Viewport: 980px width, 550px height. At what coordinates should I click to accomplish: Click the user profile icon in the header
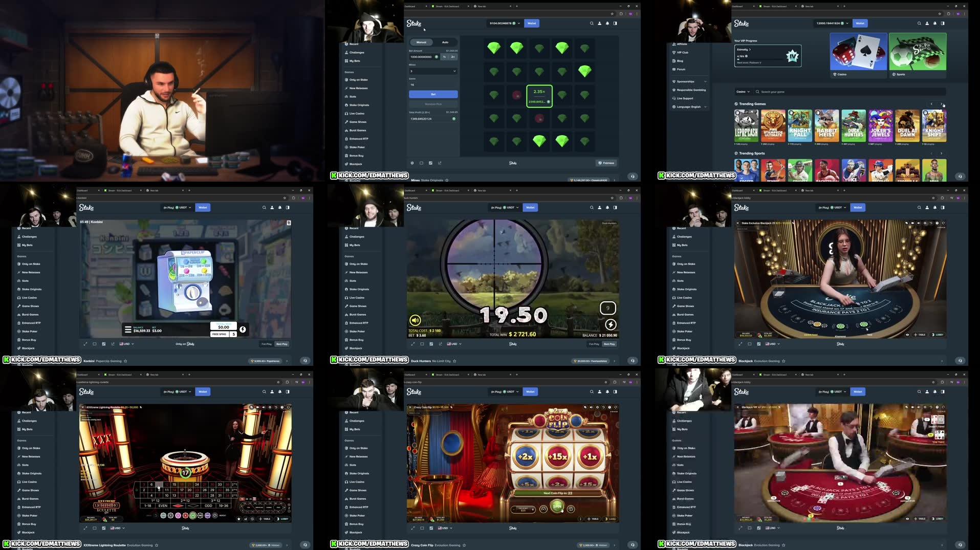(599, 23)
